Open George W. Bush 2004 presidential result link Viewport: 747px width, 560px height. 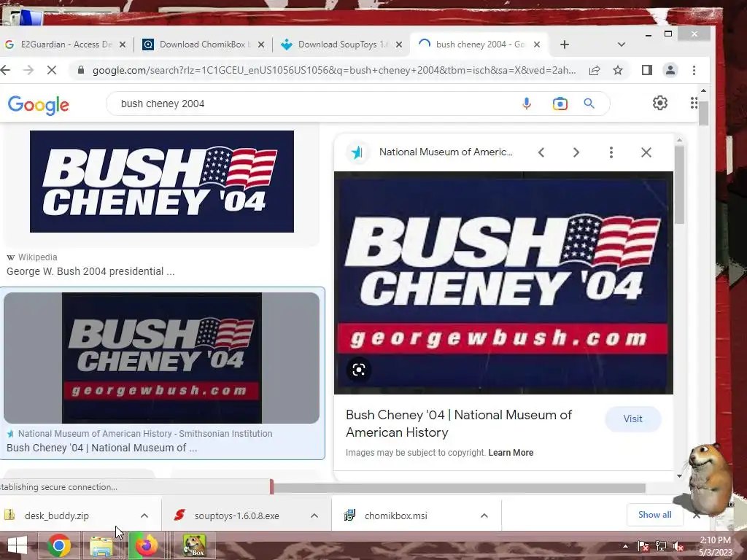click(x=90, y=271)
